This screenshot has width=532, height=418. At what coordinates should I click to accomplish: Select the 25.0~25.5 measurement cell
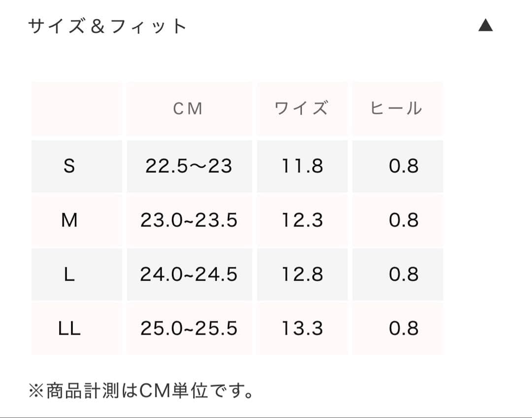click(x=190, y=328)
